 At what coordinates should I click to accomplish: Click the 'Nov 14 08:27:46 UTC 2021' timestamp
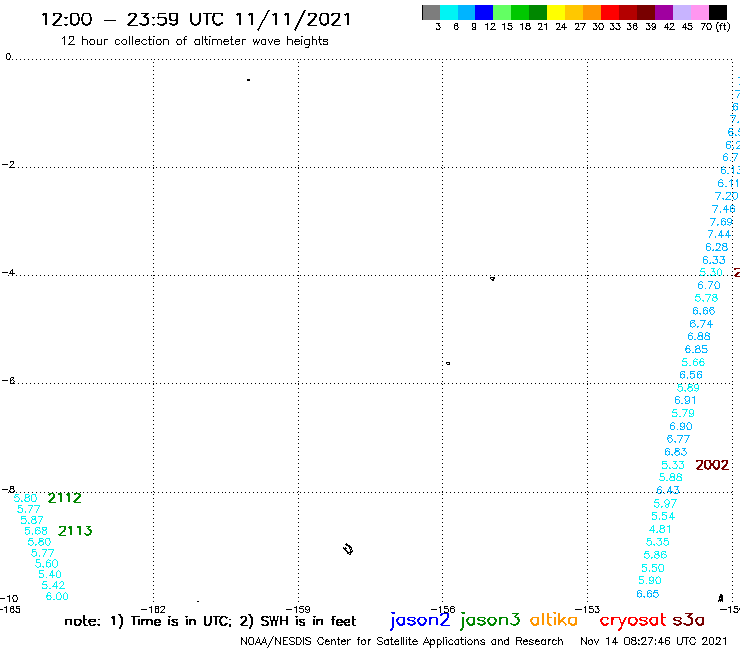coord(654,641)
